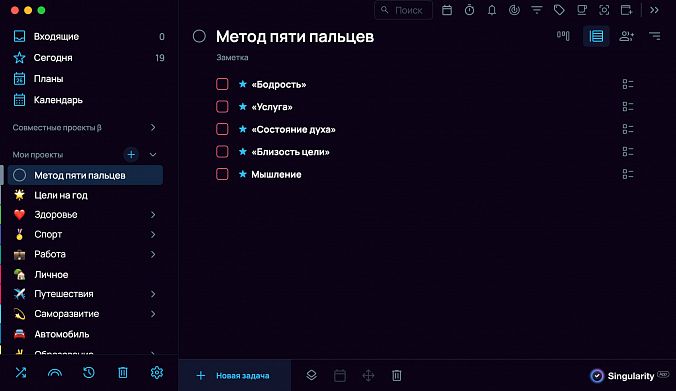Open the «Близость цели» task title
This screenshot has width=676, height=391.
pyautogui.click(x=290, y=152)
